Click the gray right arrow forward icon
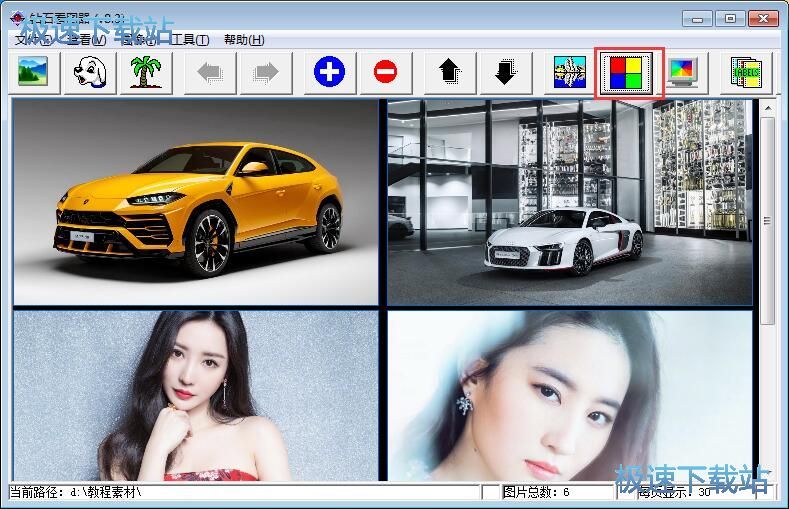Screen dimensions: 789x509 point(266,72)
